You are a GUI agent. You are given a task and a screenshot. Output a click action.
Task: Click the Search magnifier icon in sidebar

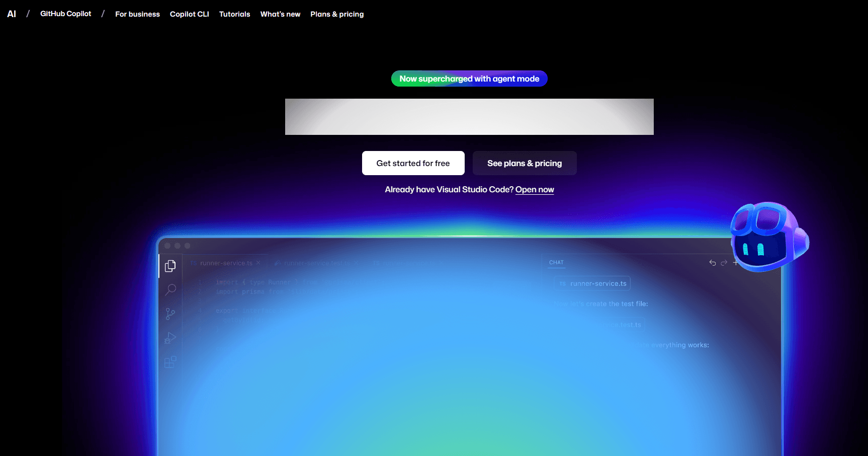[170, 289]
